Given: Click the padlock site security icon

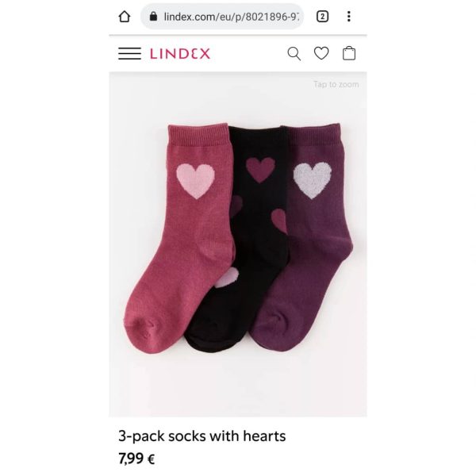Looking at the screenshot, I should [x=154, y=16].
